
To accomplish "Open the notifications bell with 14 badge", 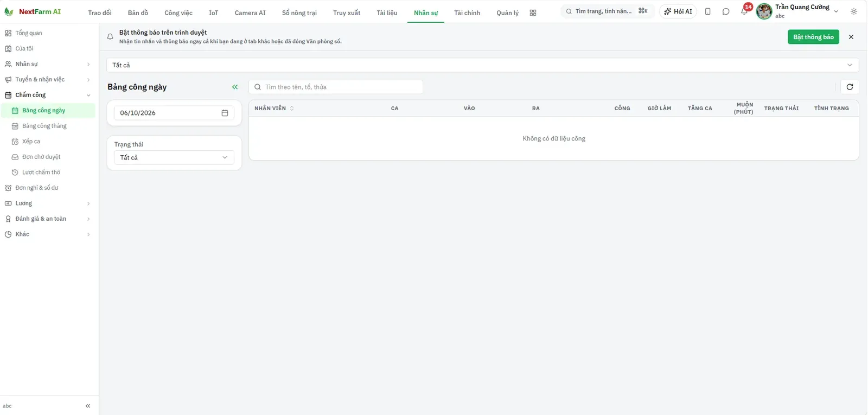I will [744, 11].
